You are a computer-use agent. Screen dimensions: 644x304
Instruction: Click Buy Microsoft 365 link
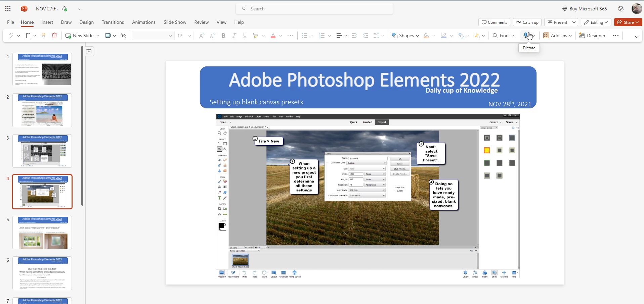click(585, 9)
